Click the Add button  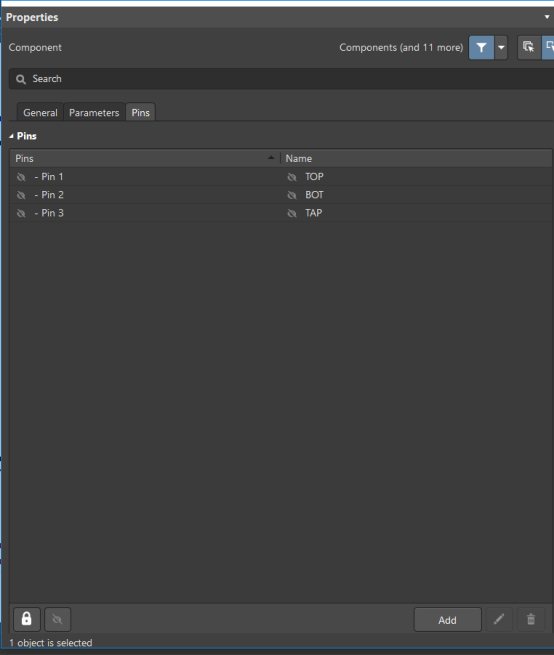point(447,620)
